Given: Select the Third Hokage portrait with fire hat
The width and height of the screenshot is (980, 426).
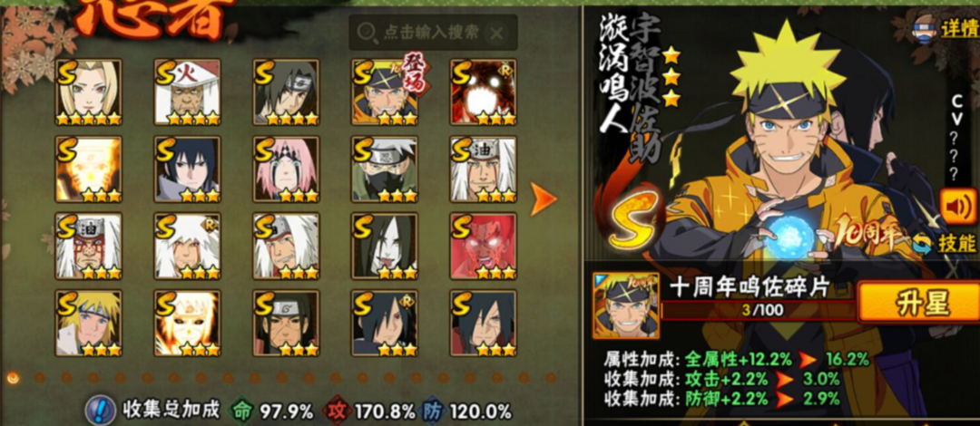Looking at the screenshot, I should click(x=188, y=92).
